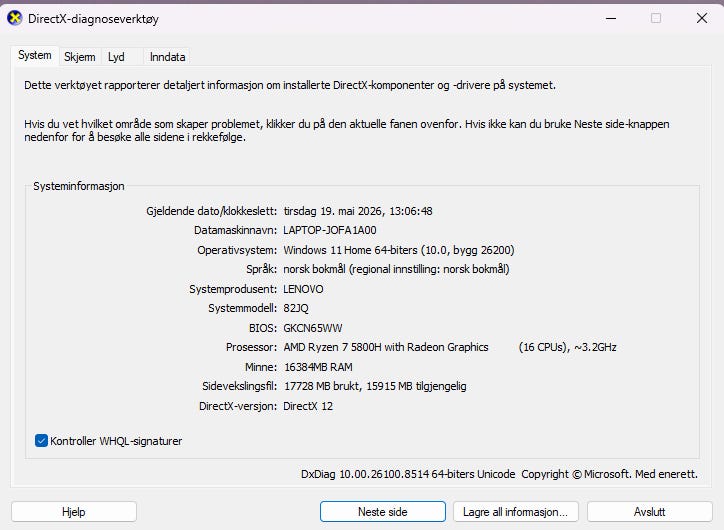This screenshot has height=530, width=724.
Task: Select the Inndata tab
Action: point(167,57)
